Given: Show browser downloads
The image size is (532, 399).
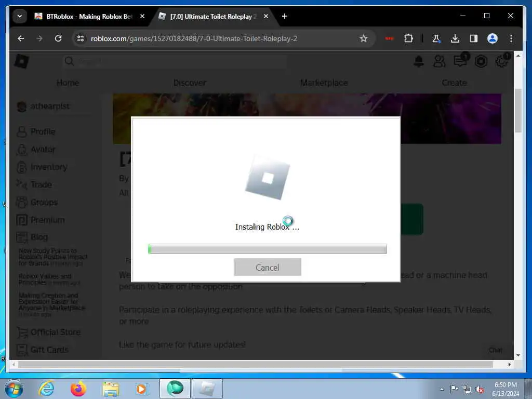Looking at the screenshot, I should [x=455, y=38].
